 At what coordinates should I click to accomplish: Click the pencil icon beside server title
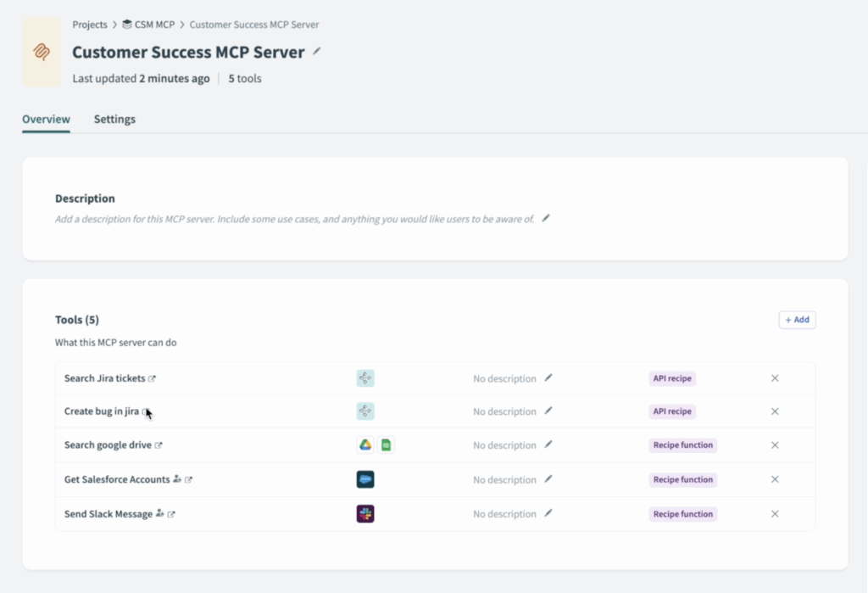pyautogui.click(x=317, y=51)
